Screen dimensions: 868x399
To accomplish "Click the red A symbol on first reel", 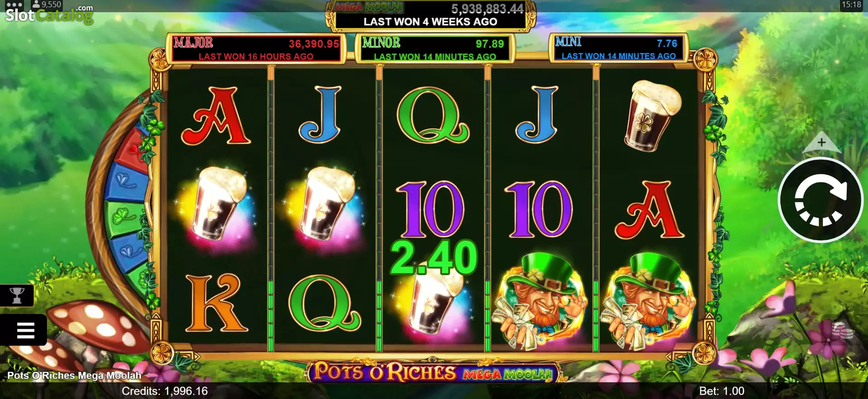I will (216, 116).
